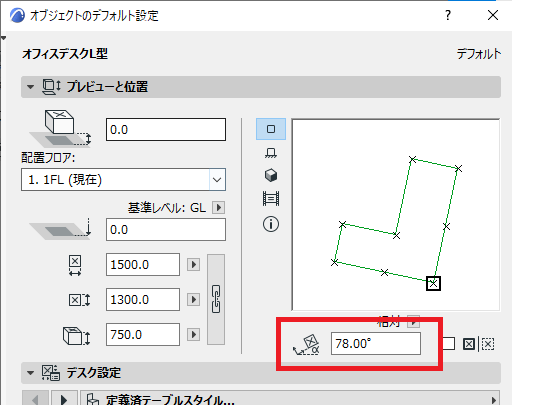This screenshot has width=535, height=405.
Task: Show the preview picture view
Action: (x=271, y=198)
